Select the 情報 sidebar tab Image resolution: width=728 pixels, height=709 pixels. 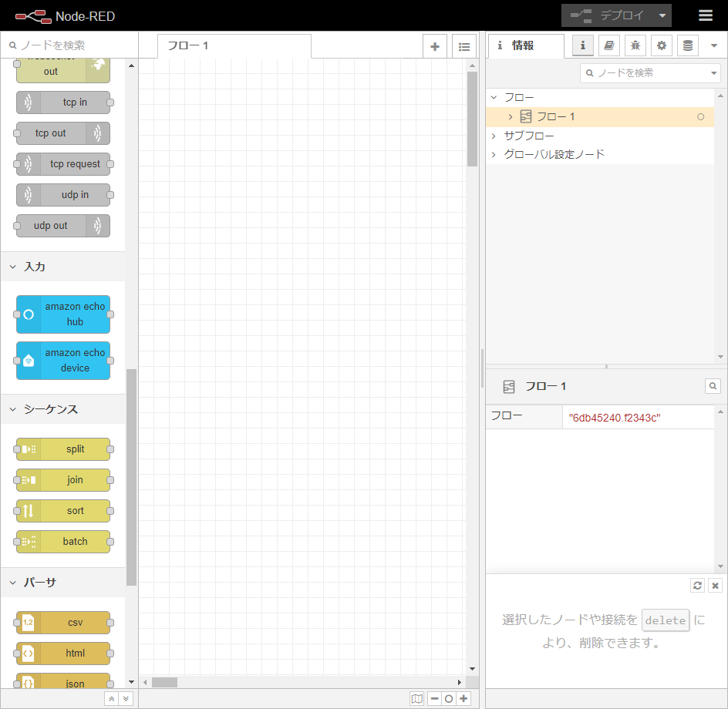(523, 45)
